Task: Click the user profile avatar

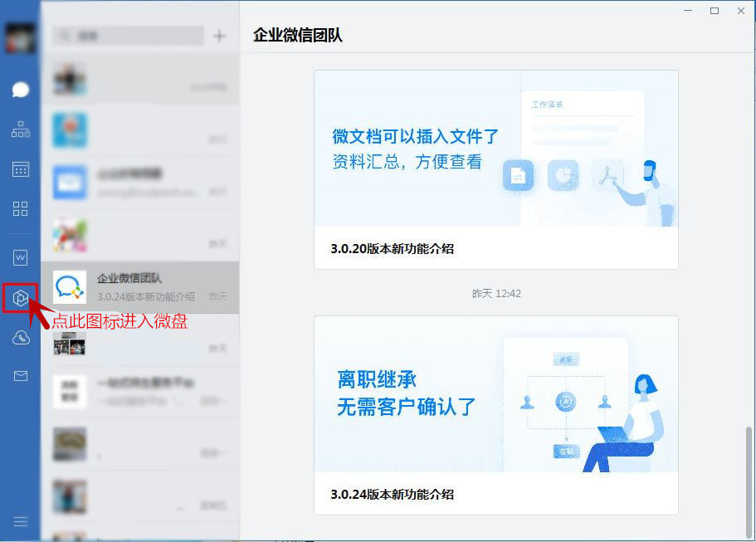Action: [20, 37]
